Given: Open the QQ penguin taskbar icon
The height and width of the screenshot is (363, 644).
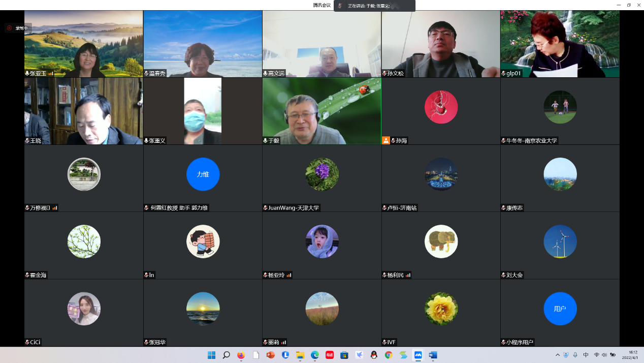Looking at the screenshot, I should pyautogui.click(x=374, y=355).
